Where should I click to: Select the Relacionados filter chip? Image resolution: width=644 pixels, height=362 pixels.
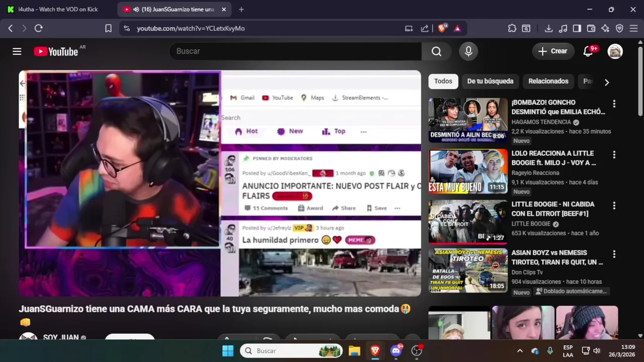[548, 81]
